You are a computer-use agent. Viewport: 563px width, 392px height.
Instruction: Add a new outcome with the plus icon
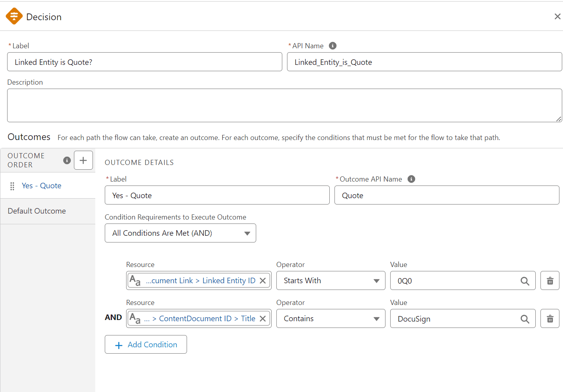[83, 160]
